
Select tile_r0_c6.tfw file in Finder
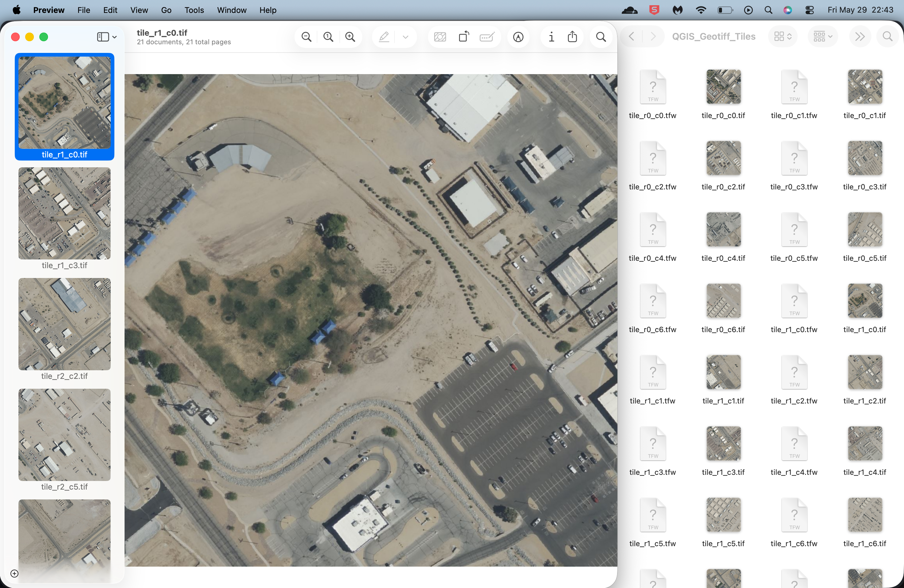[x=652, y=308]
